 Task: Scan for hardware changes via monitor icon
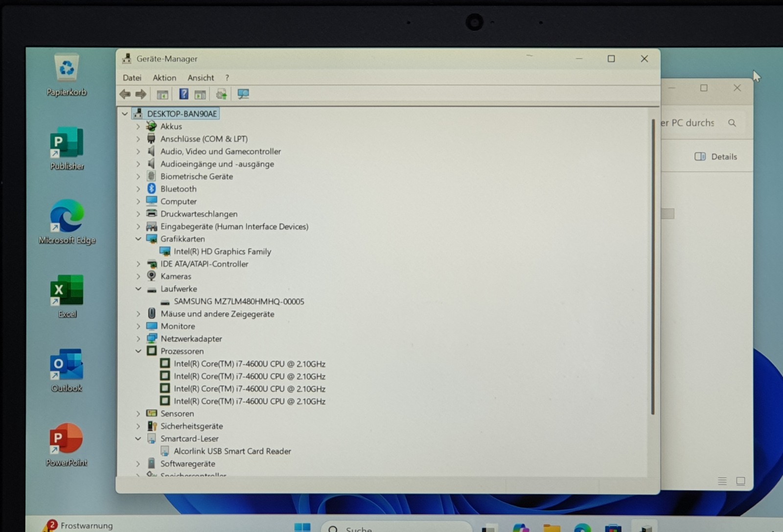click(x=243, y=94)
